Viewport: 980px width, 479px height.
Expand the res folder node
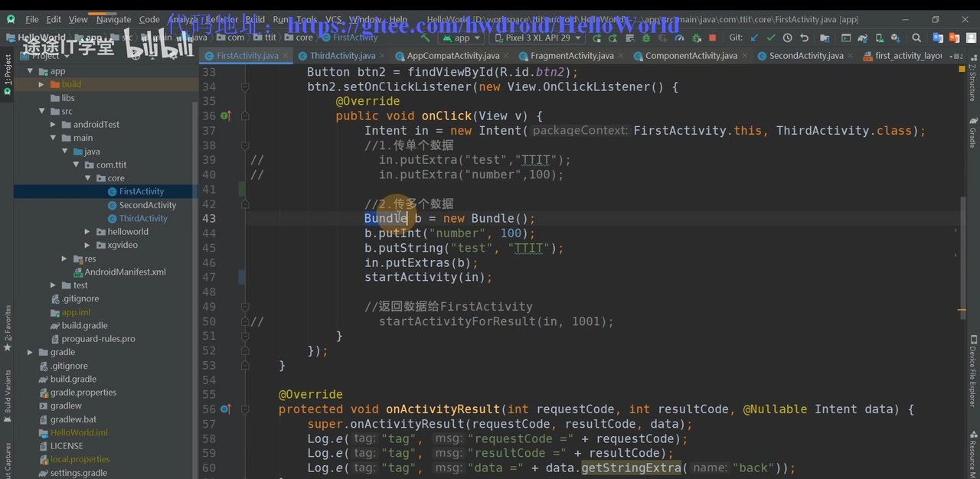click(64, 259)
